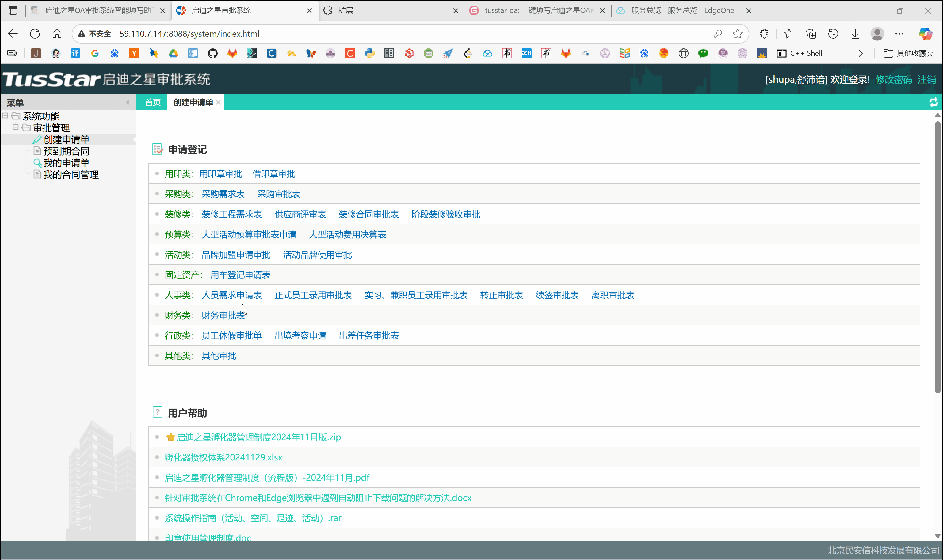Open 财务审批表 link
This screenshot has height=560, width=943.
(x=223, y=316)
